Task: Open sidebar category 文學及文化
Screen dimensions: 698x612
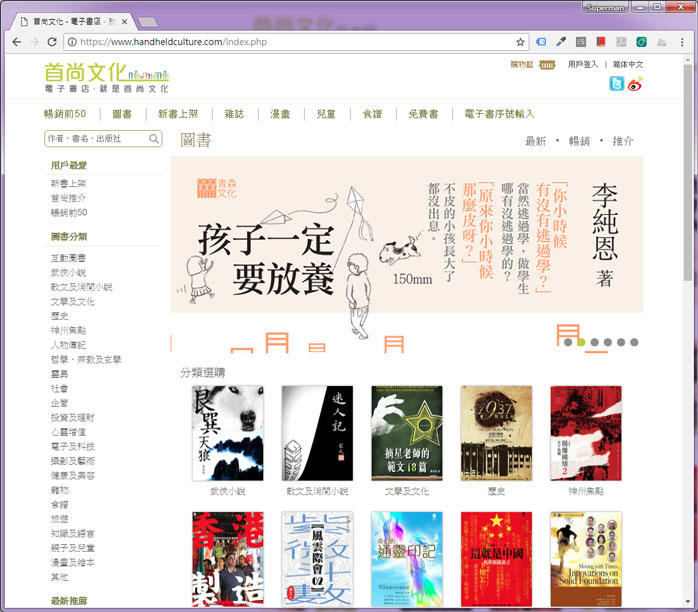Action: 73,301
